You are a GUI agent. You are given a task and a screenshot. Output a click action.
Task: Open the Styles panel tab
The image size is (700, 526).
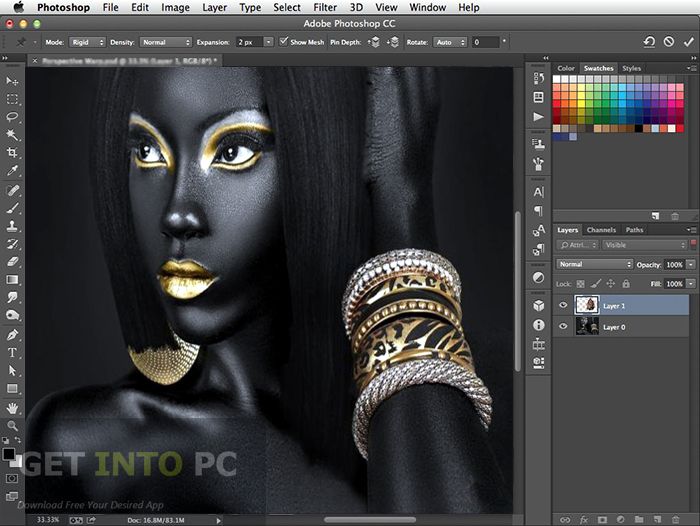pos(632,68)
